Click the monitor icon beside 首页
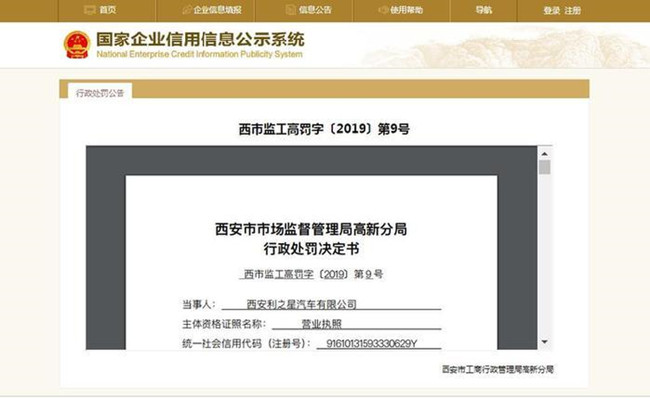This screenshot has height=398, width=650. [x=90, y=10]
